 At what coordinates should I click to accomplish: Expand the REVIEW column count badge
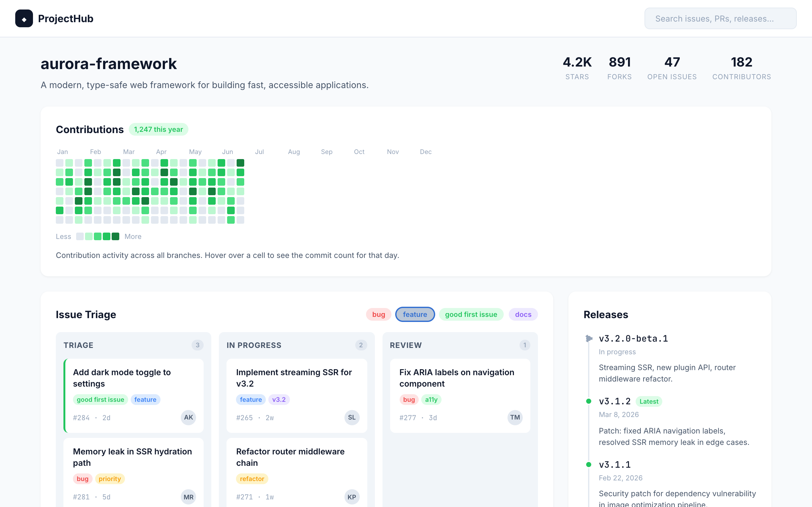(525, 345)
